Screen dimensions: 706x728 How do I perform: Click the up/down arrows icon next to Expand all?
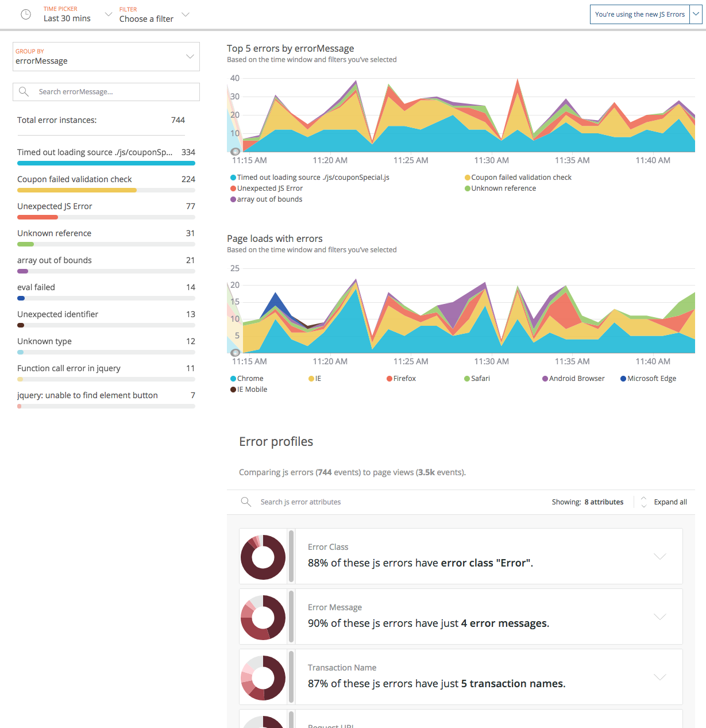[643, 502]
